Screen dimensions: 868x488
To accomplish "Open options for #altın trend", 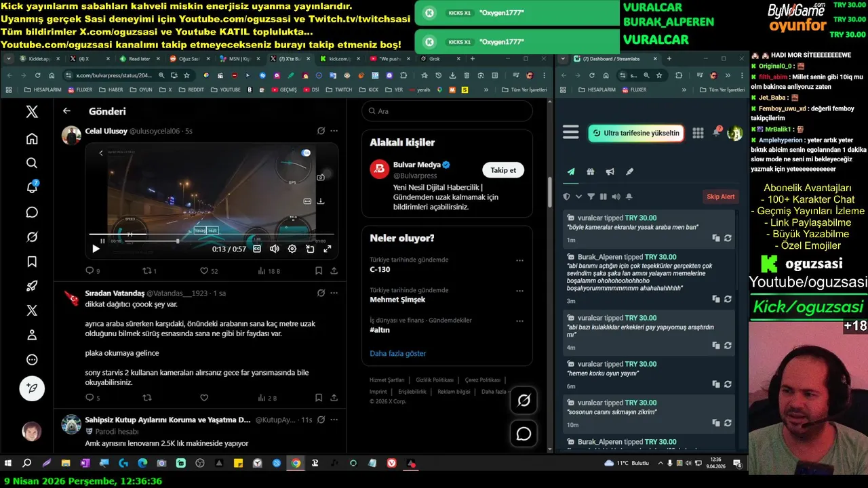I will click(x=519, y=321).
